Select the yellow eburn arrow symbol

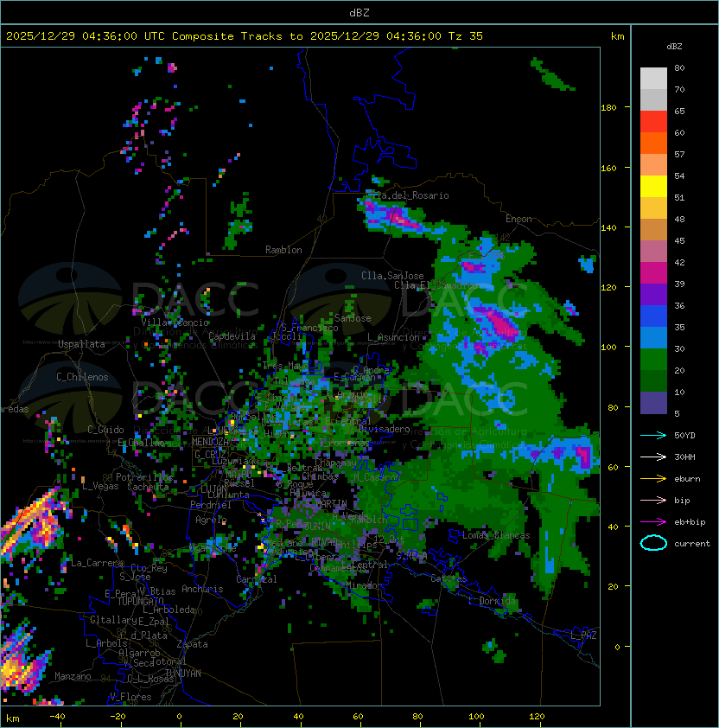pos(653,479)
